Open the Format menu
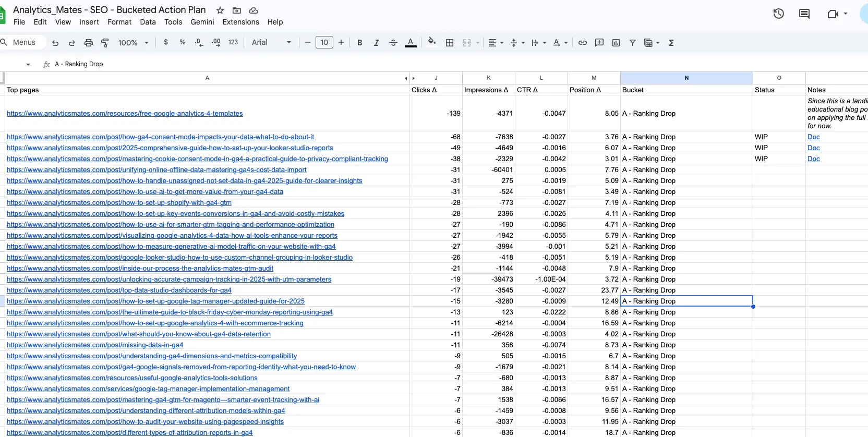 (119, 22)
